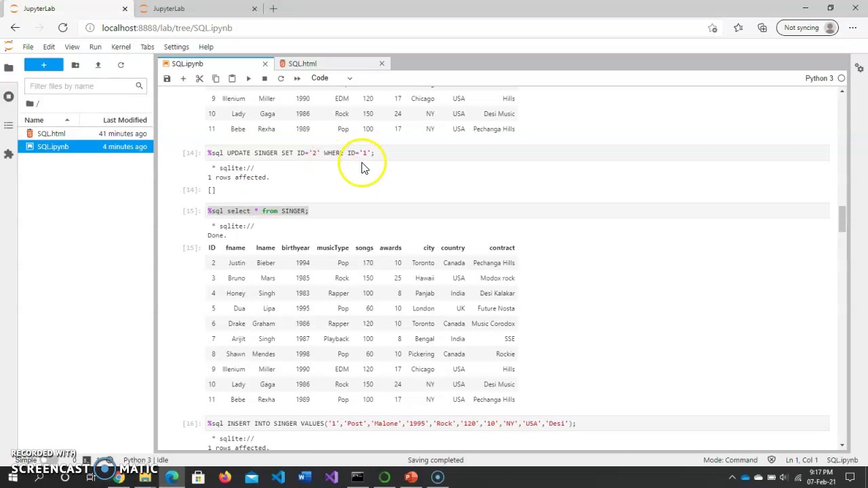Open Microsoft Word from the taskbar
The height and width of the screenshot is (488, 868).
point(304,477)
